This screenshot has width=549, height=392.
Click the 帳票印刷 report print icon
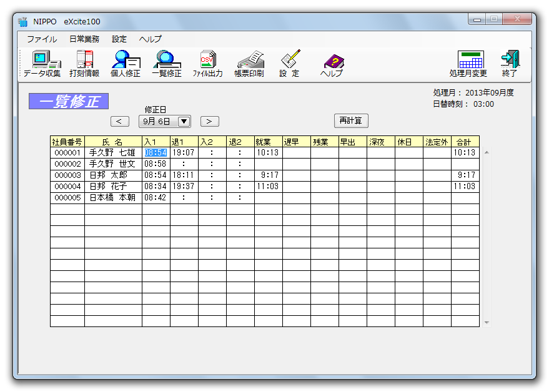pos(249,63)
